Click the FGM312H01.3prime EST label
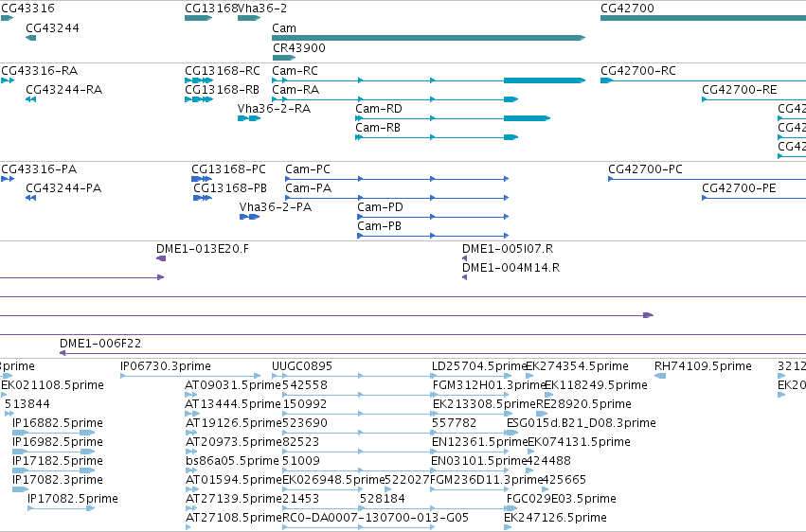Image resolution: width=806 pixels, height=532 pixels. tap(489, 385)
